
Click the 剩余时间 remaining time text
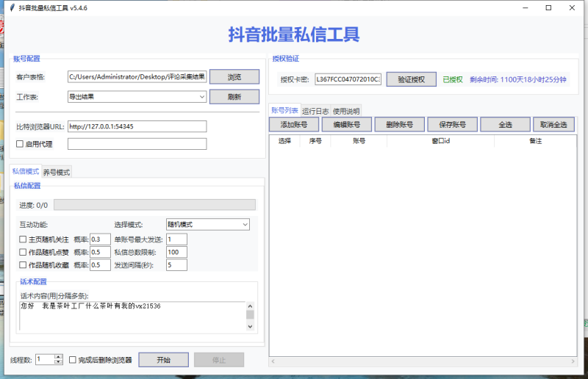(518, 79)
